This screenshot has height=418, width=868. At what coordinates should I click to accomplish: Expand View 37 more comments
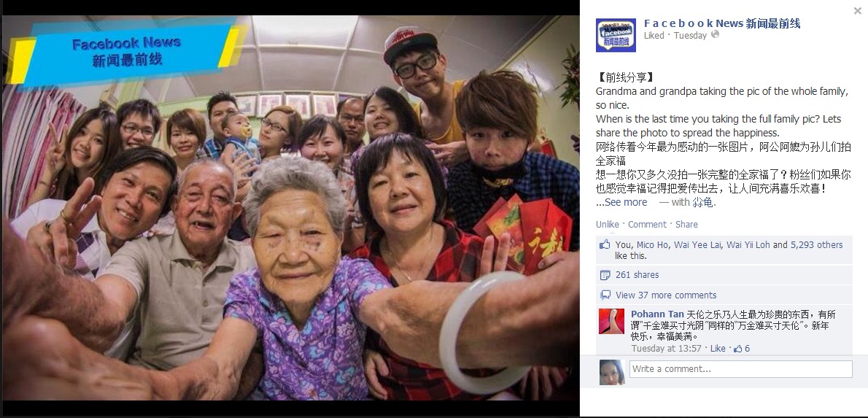tap(666, 295)
